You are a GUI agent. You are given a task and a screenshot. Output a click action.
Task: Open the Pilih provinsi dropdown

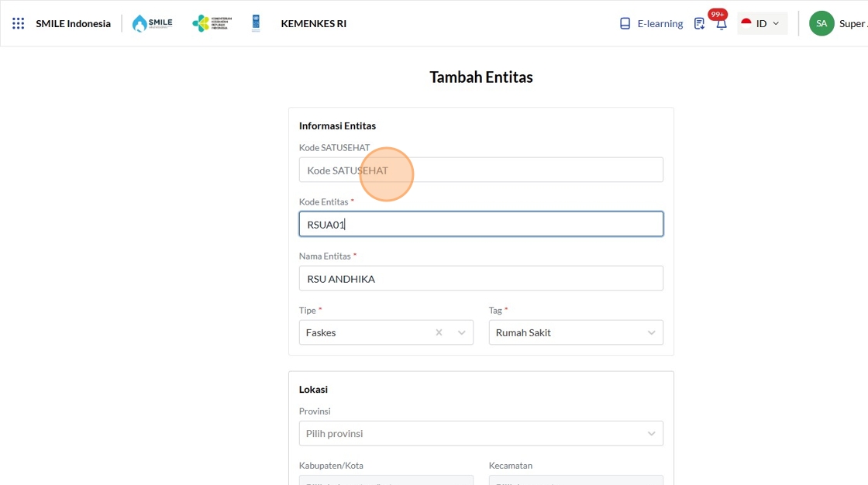tap(480, 433)
